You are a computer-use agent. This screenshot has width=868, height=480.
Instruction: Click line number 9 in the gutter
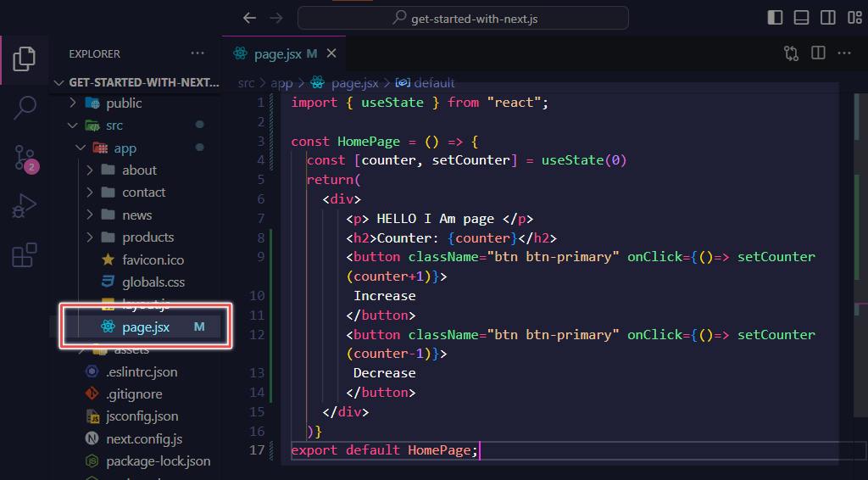tap(261, 257)
